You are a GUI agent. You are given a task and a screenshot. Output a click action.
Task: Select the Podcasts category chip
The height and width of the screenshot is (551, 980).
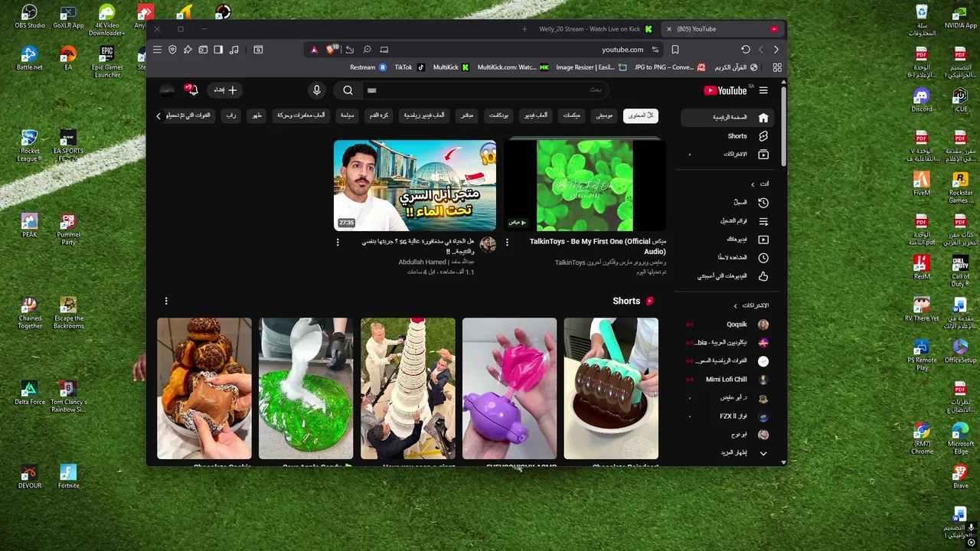point(499,116)
